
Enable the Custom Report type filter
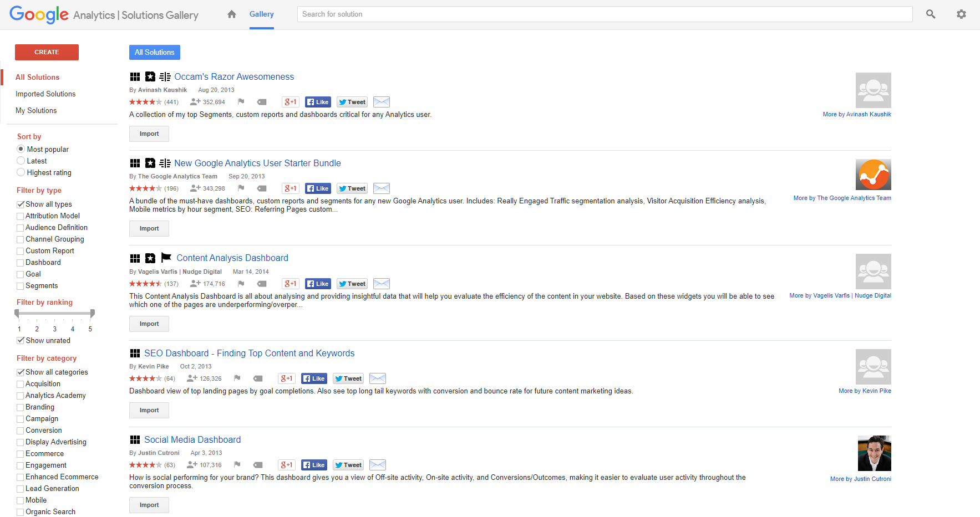point(21,251)
